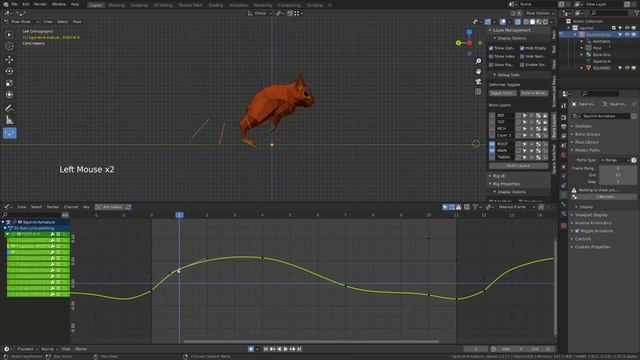Click the current frame marker in graph ruler
Screen dimensions: 640x360
[x=180, y=215]
